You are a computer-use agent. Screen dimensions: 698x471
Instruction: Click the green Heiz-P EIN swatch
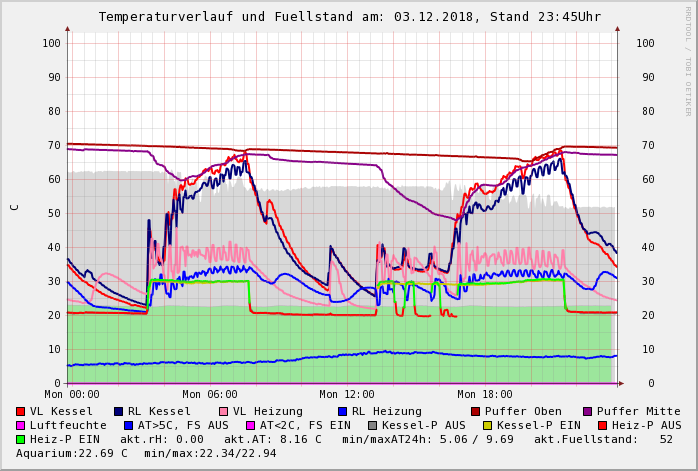(x=20, y=439)
